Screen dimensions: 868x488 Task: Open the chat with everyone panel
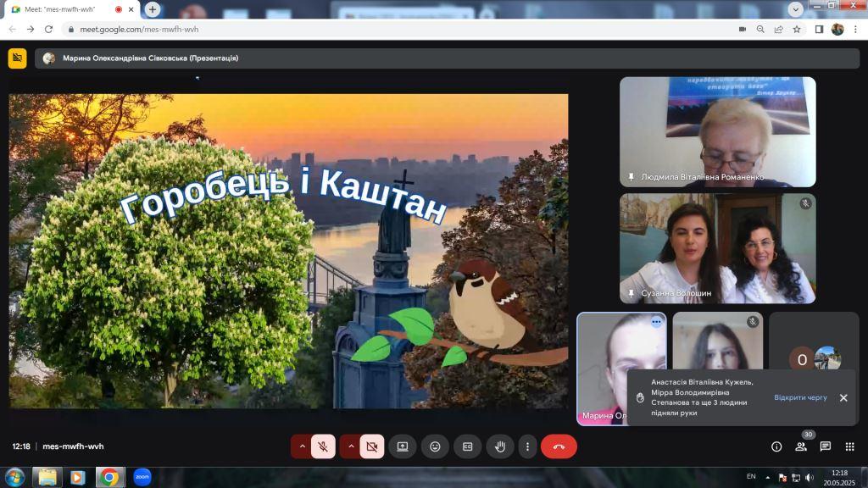tap(825, 446)
